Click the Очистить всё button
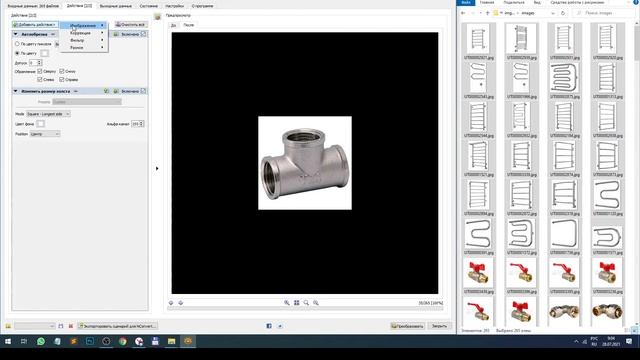This screenshot has width=640, height=360. [130, 24]
